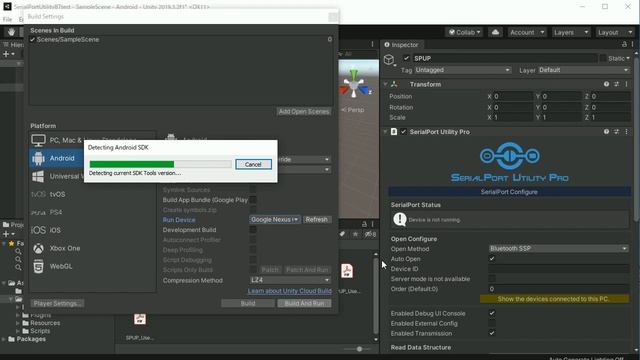Toggle SPUP object active checkbox
The image size is (640, 360).
point(406,58)
